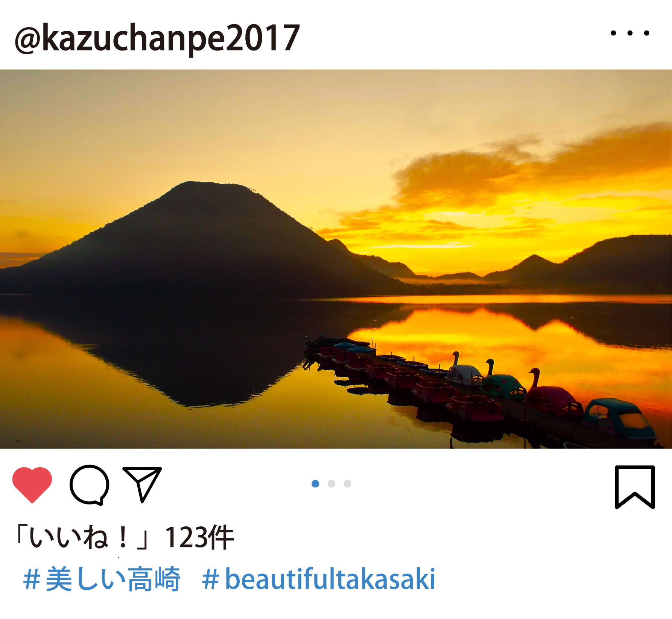View the 「いいね!」123件 likes list
672x619 pixels.
[x=124, y=538]
